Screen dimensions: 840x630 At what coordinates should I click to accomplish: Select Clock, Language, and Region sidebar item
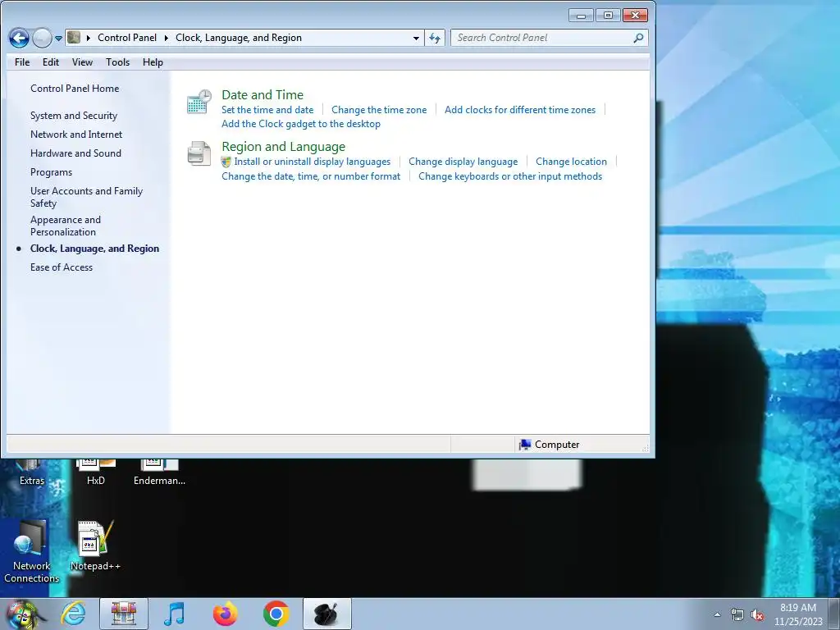[x=94, y=249]
